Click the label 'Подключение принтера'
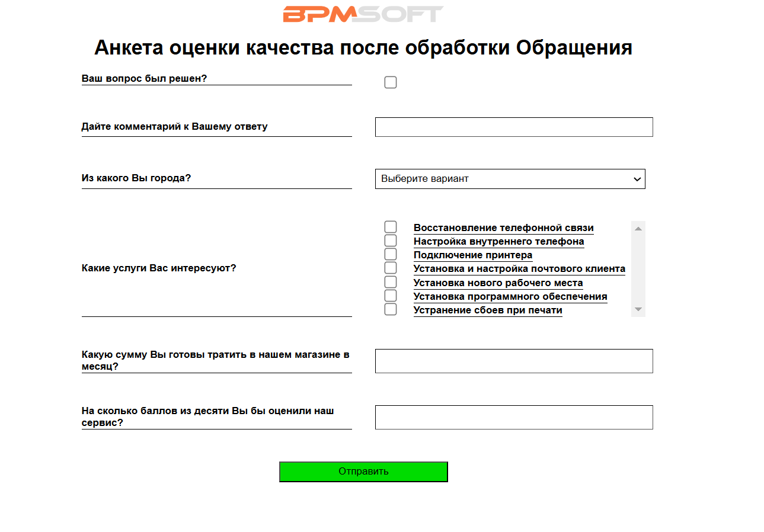The image size is (764, 532). pos(473,255)
